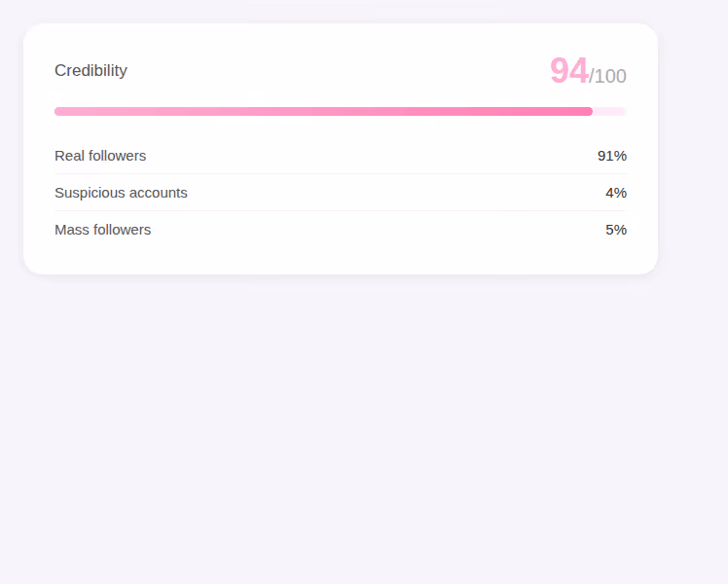This screenshot has height=584, width=728.
Task: Click the rounded tip of the filled bar
Action: click(589, 111)
